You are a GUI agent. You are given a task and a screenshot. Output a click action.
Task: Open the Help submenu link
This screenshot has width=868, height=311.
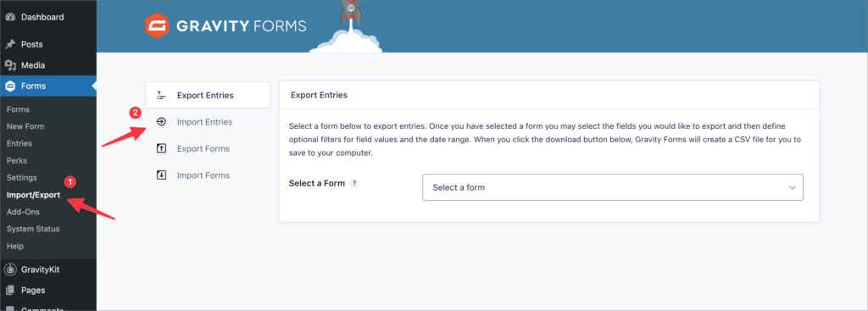coord(15,247)
